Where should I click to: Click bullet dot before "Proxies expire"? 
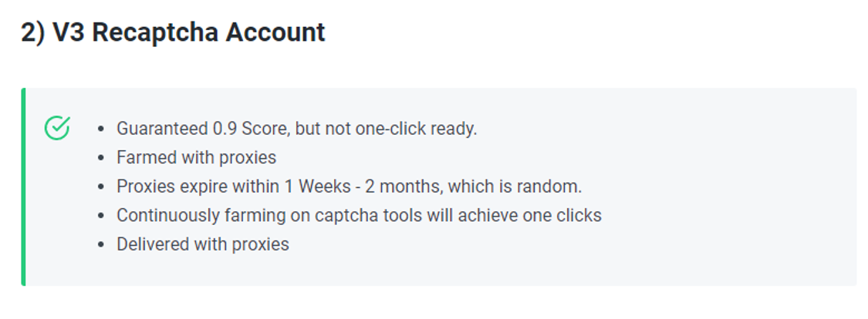coord(100,186)
